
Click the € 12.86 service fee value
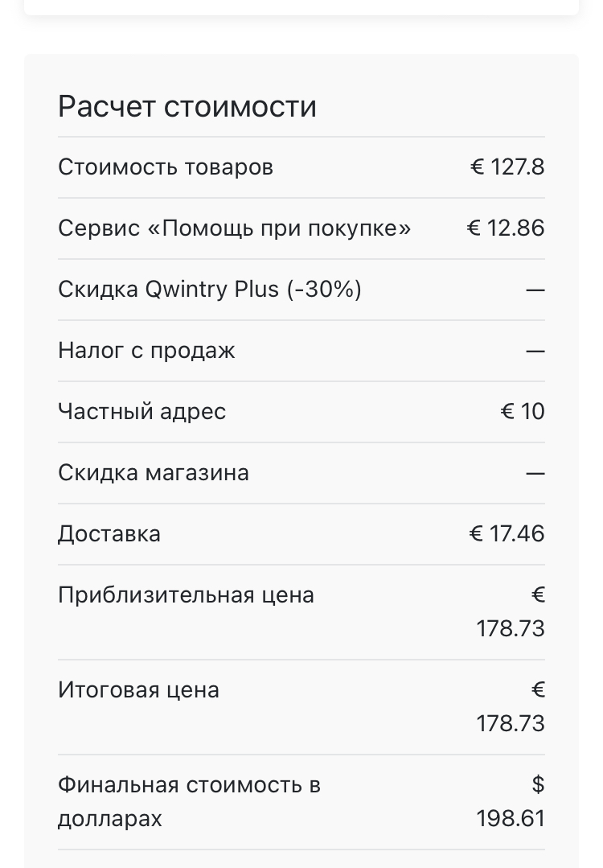click(x=506, y=228)
